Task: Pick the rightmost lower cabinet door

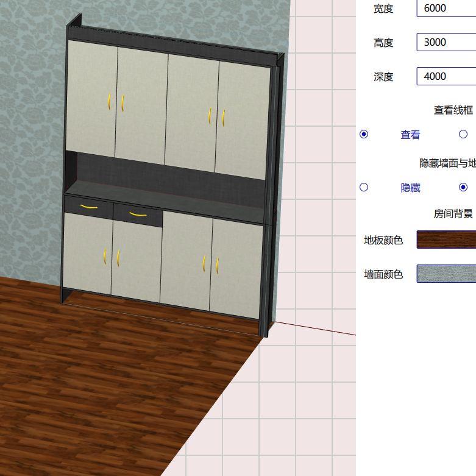Action: click(236, 265)
